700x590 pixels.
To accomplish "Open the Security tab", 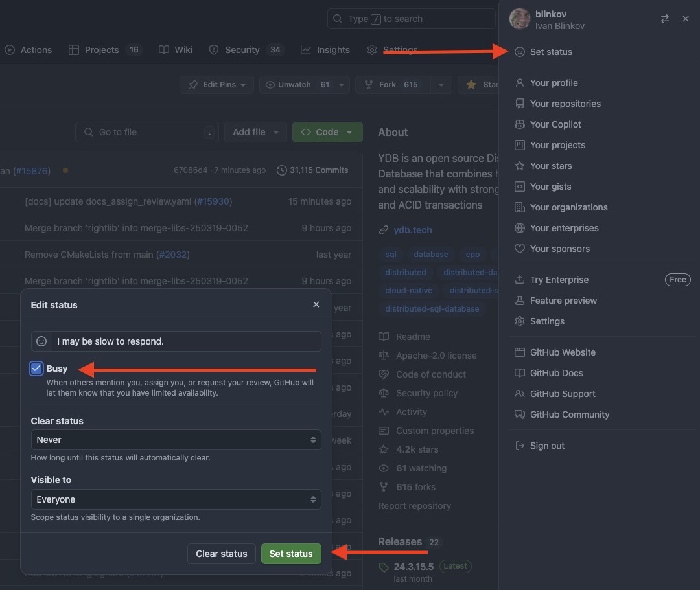I will pos(242,50).
